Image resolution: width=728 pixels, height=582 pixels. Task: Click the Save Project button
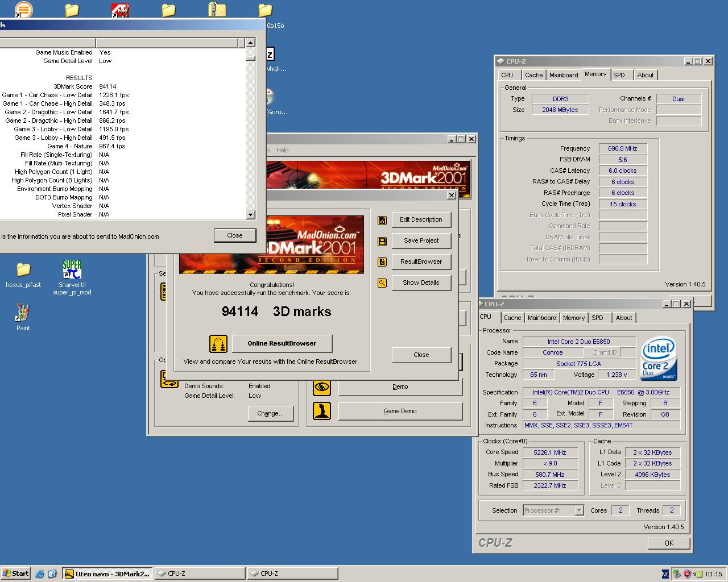click(421, 241)
